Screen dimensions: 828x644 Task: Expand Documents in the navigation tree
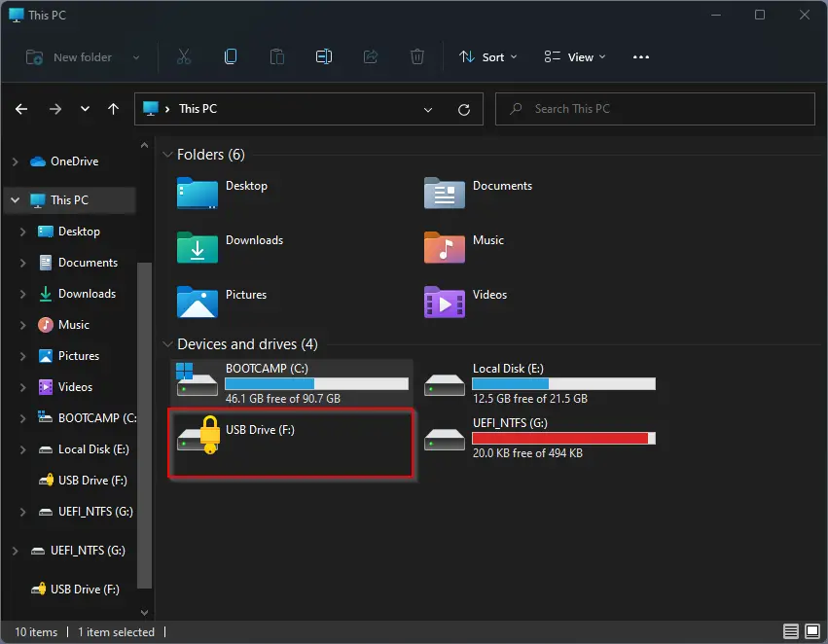(22, 263)
